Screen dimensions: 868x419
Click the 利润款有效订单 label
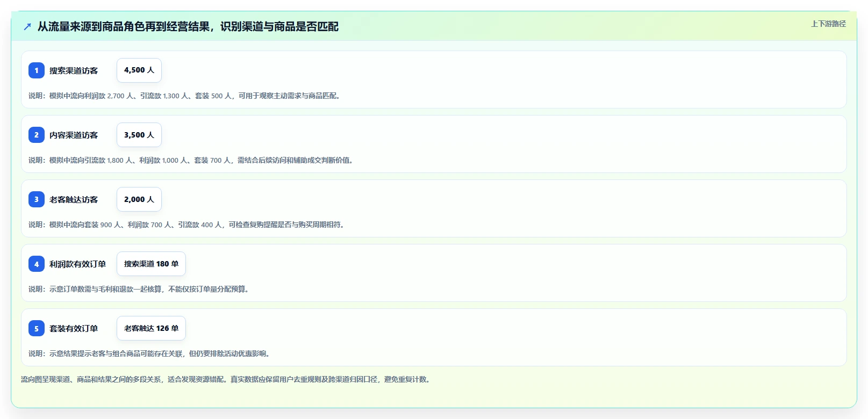[78, 264]
